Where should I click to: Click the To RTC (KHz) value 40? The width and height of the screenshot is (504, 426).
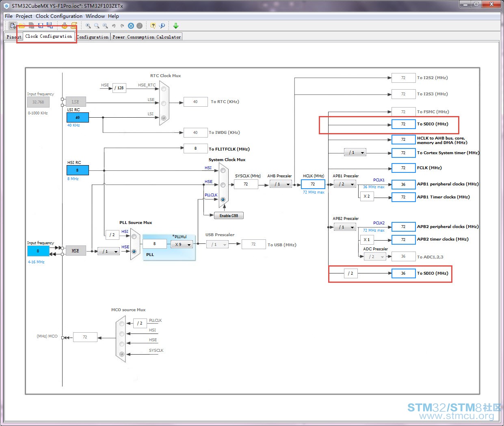(x=195, y=102)
